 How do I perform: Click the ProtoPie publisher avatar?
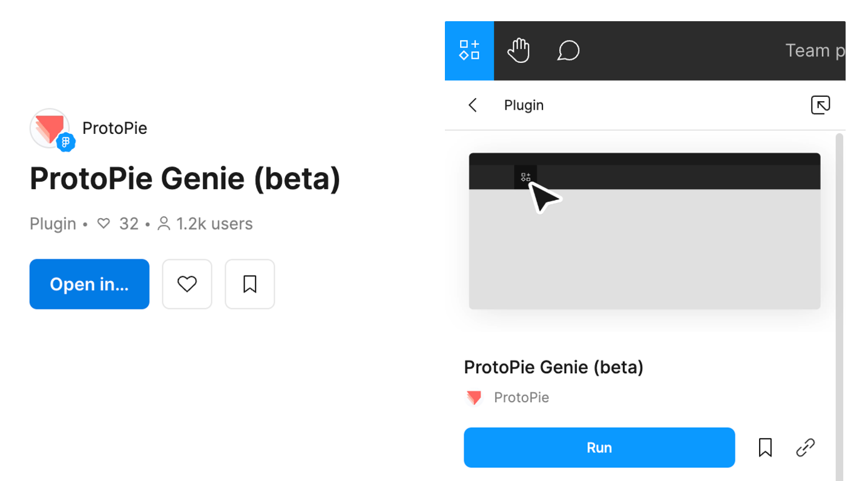click(51, 128)
